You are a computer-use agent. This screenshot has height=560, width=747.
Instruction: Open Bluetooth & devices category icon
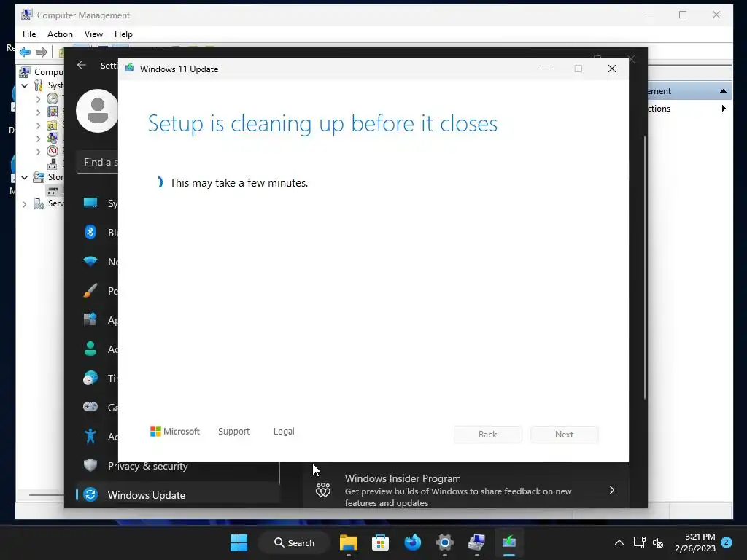click(x=90, y=232)
